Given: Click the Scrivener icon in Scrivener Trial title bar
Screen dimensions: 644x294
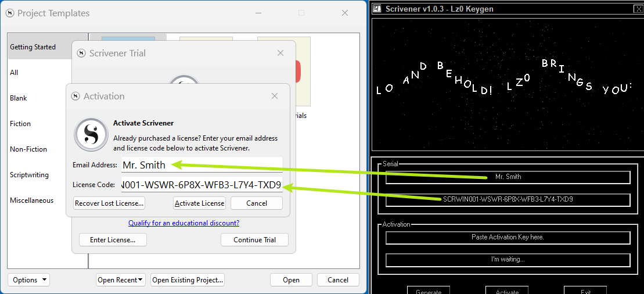Looking at the screenshot, I should pos(81,53).
